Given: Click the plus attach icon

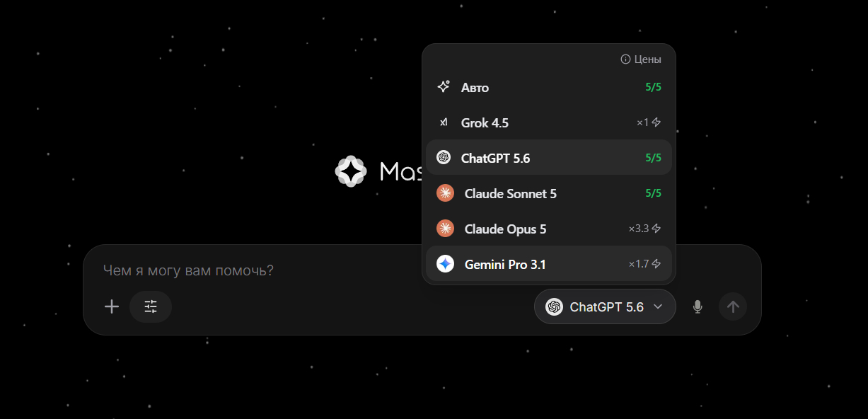Looking at the screenshot, I should pos(112,306).
